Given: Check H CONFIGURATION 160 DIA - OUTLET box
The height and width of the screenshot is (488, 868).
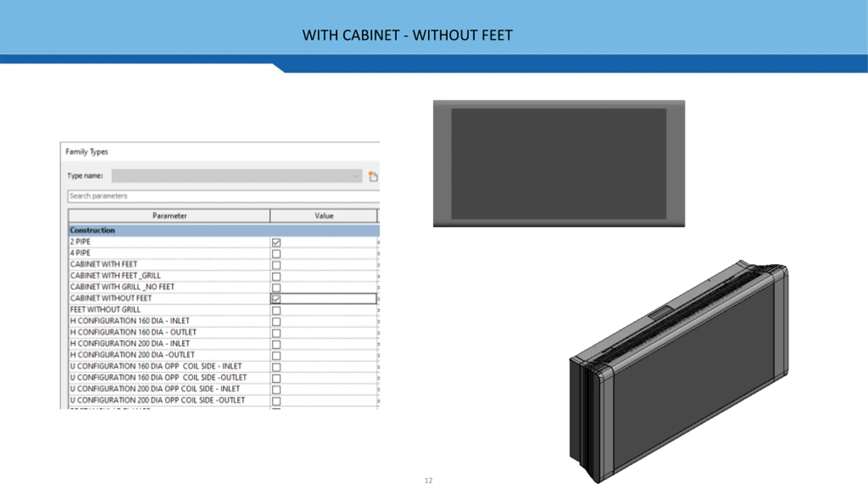Looking at the screenshot, I should (x=276, y=333).
